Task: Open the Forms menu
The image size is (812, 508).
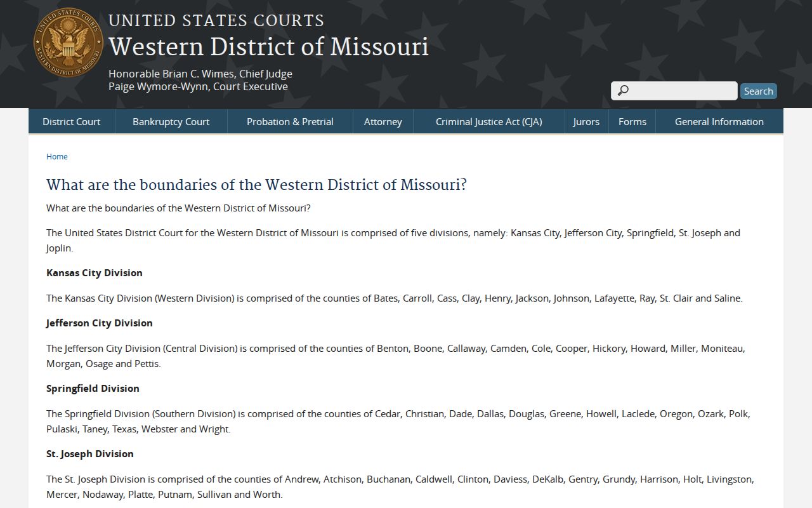Action: click(632, 121)
